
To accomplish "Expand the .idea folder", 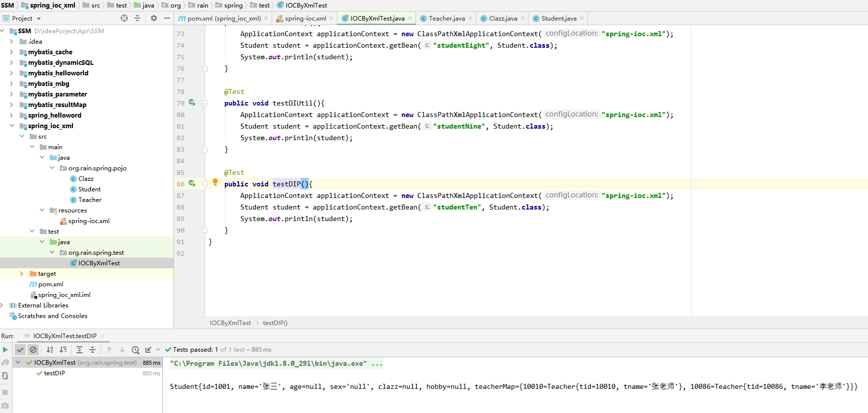I will pyautogui.click(x=12, y=42).
